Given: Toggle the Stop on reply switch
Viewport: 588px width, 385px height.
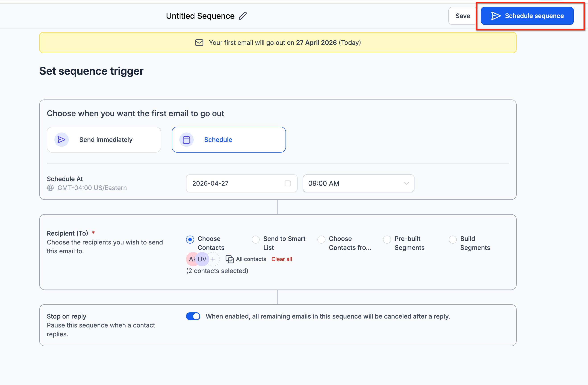Looking at the screenshot, I should (x=193, y=316).
